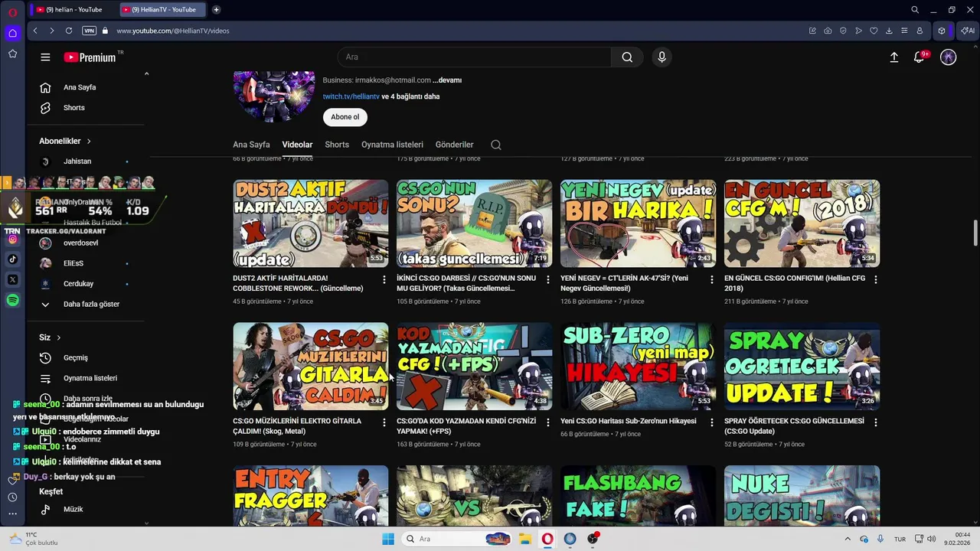
Task: Click the page vertical scrollbar thumb
Action: pyautogui.click(x=975, y=233)
